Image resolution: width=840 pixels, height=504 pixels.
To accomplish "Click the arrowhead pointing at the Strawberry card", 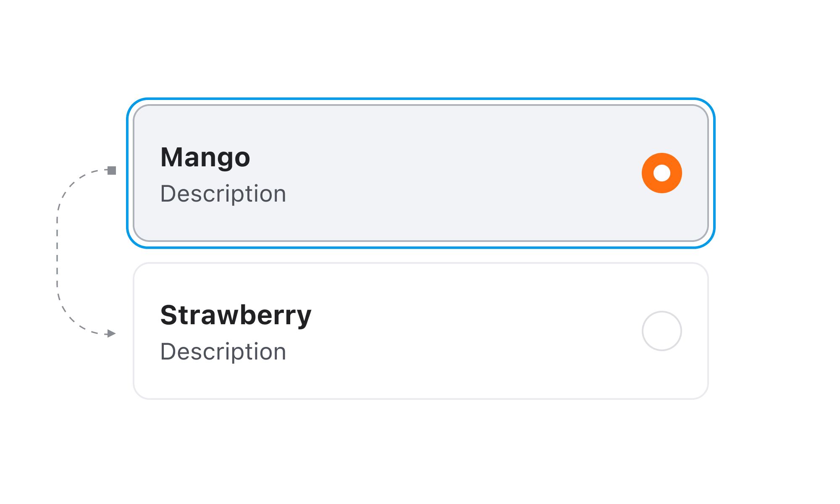I will click(111, 333).
